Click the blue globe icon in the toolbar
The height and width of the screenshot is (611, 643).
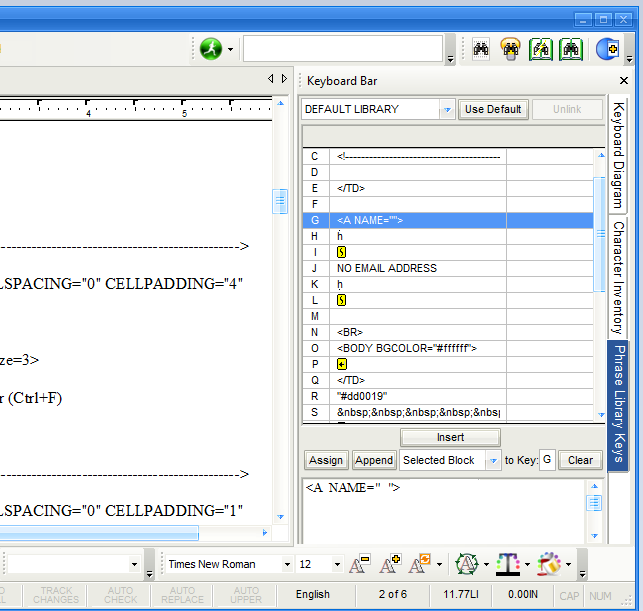[606, 49]
